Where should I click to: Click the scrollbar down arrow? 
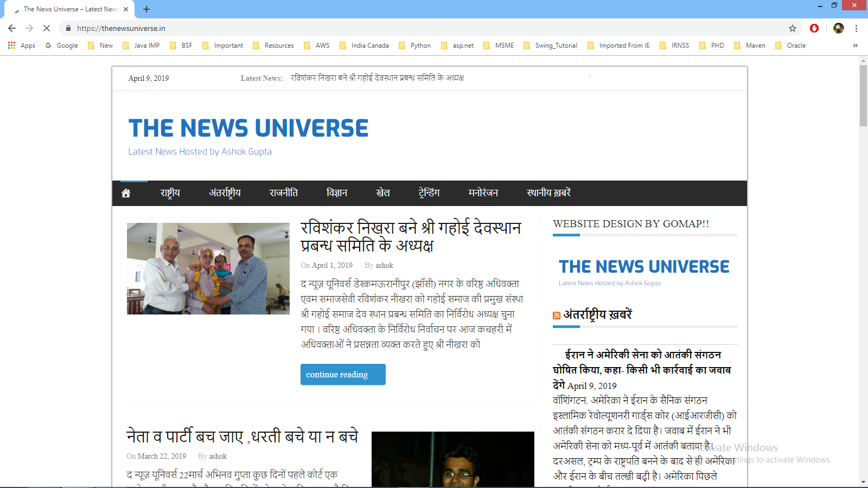coord(863,482)
